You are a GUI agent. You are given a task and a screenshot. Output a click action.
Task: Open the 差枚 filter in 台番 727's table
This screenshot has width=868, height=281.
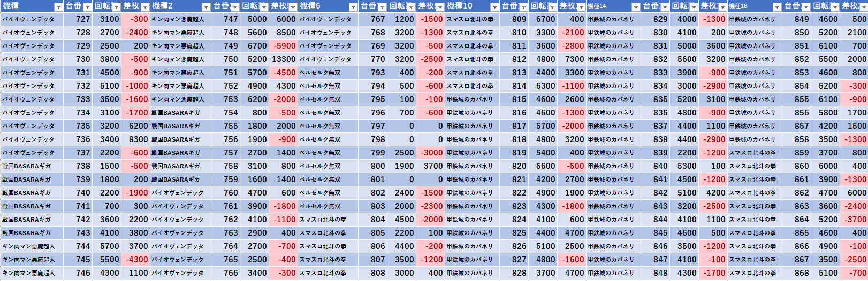tap(145, 7)
